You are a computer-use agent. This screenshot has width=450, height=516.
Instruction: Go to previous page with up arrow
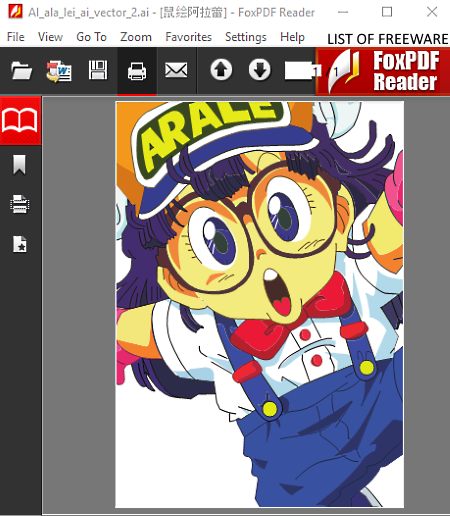pos(221,70)
